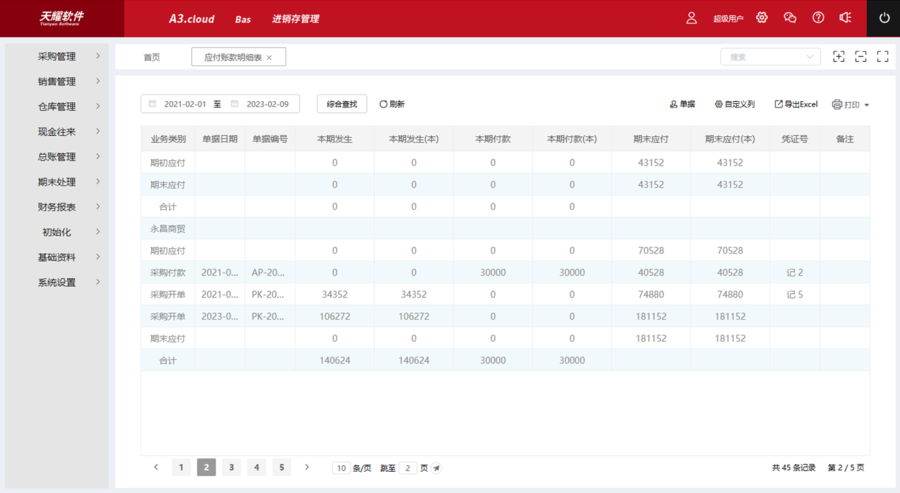
Task: Export the table with 导出Excel
Action: click(796, 104)
